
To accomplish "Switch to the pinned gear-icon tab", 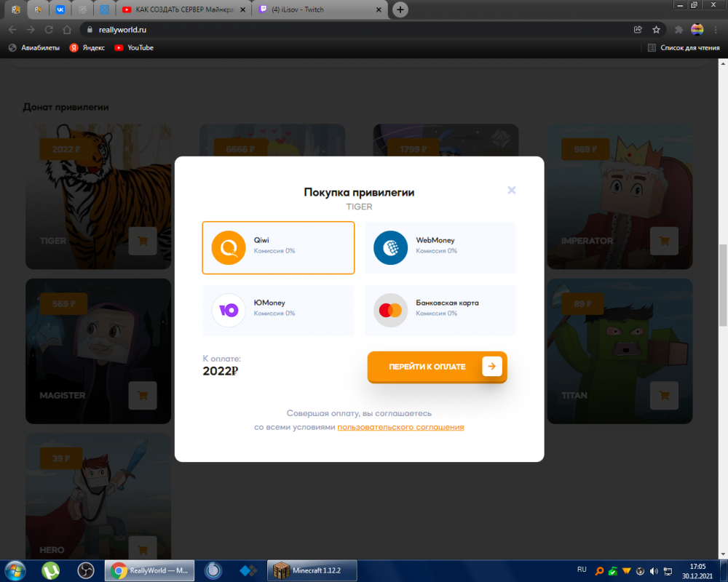I will pos(83,9).
